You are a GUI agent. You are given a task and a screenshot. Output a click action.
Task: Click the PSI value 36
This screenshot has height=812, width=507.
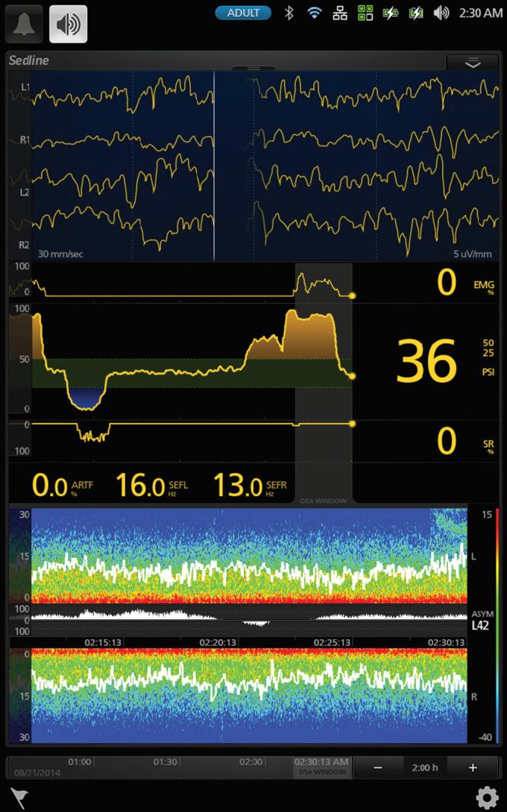pyautogui.click(x=427, y=361)
